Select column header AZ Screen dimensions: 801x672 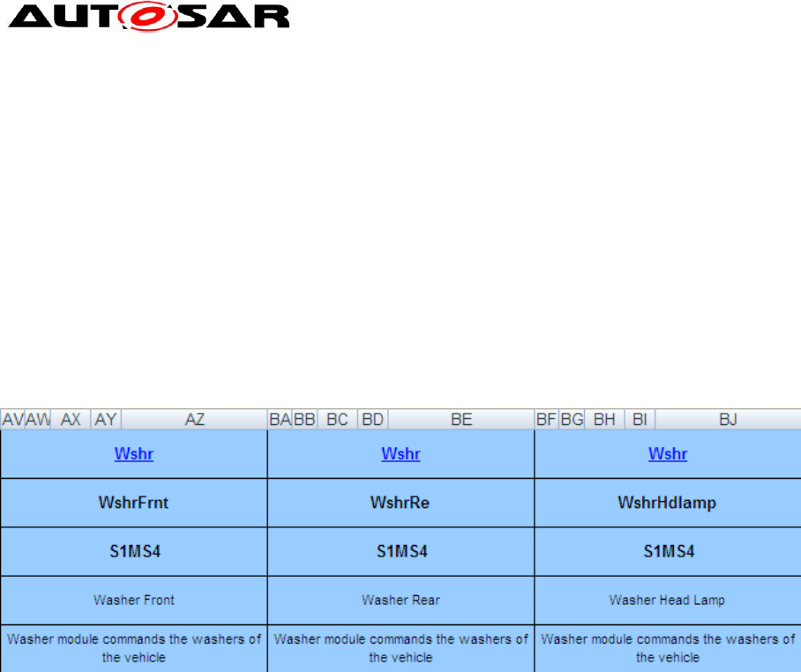coord(194,419)
